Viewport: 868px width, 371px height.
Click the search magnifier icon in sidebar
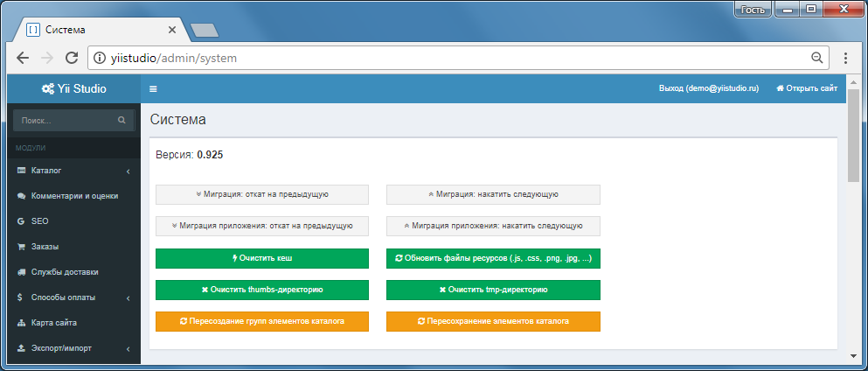click(122, 120)
